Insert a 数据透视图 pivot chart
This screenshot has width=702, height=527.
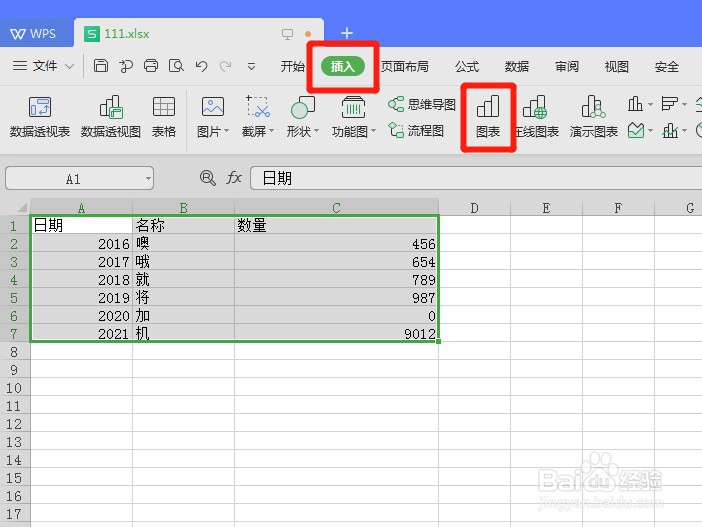[x=111, y=116]
